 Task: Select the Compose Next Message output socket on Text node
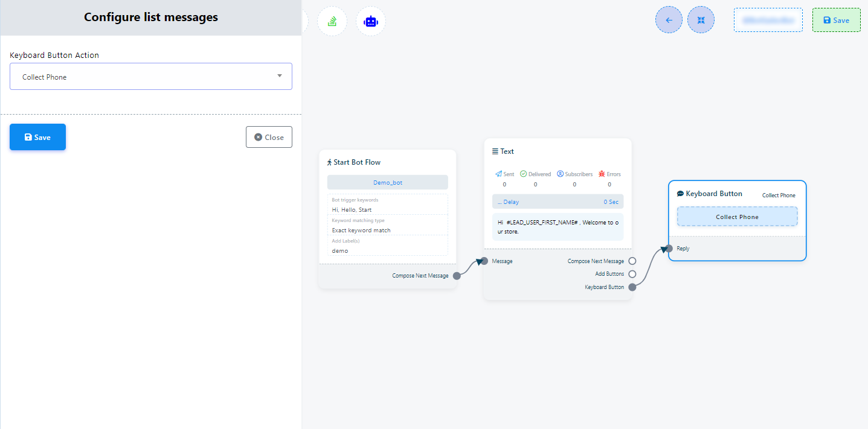point(632,261)
